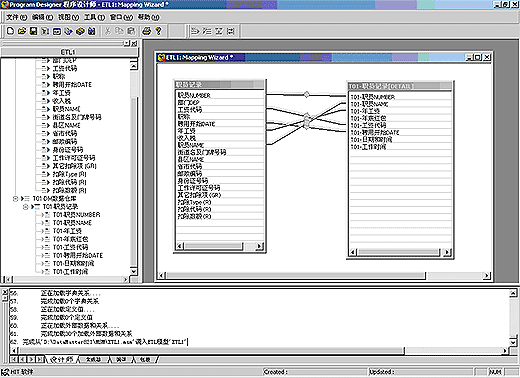Image resolution: width=520 pixels, height=378 pixels.
Task: Click down arrow of left tree scrollbar
Action: (133, 271)
